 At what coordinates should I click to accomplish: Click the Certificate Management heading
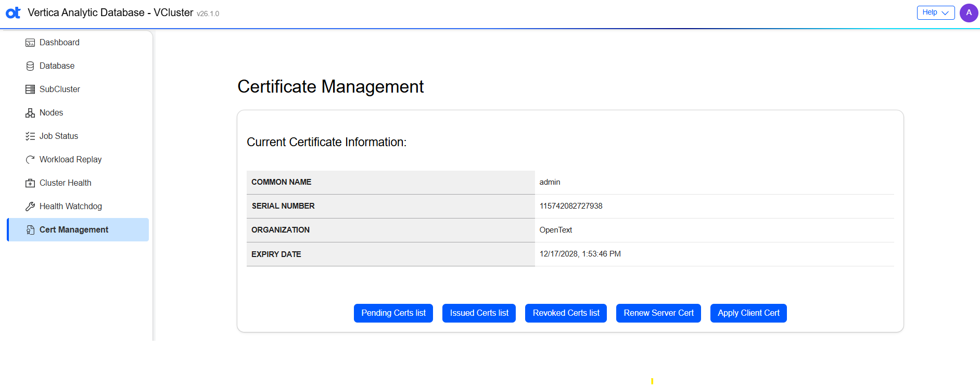pyautogui.click(x=330, y=87)
